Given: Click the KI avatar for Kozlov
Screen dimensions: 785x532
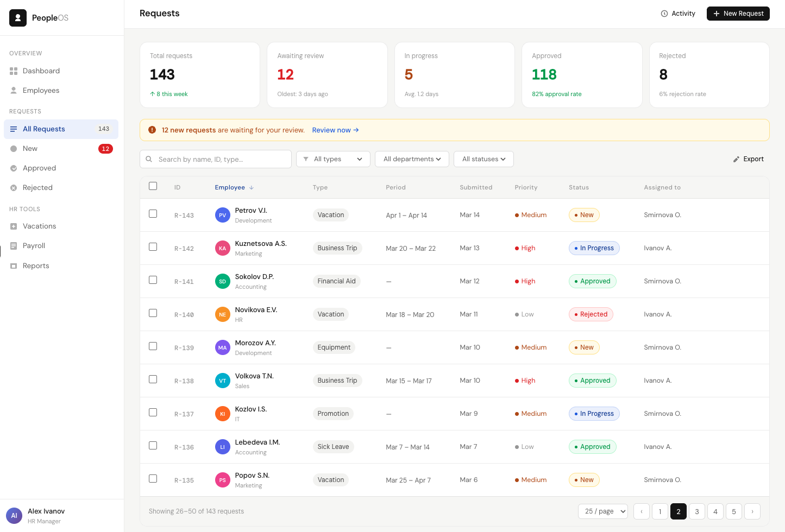Looking at the screenshot, I should [223, 414].
